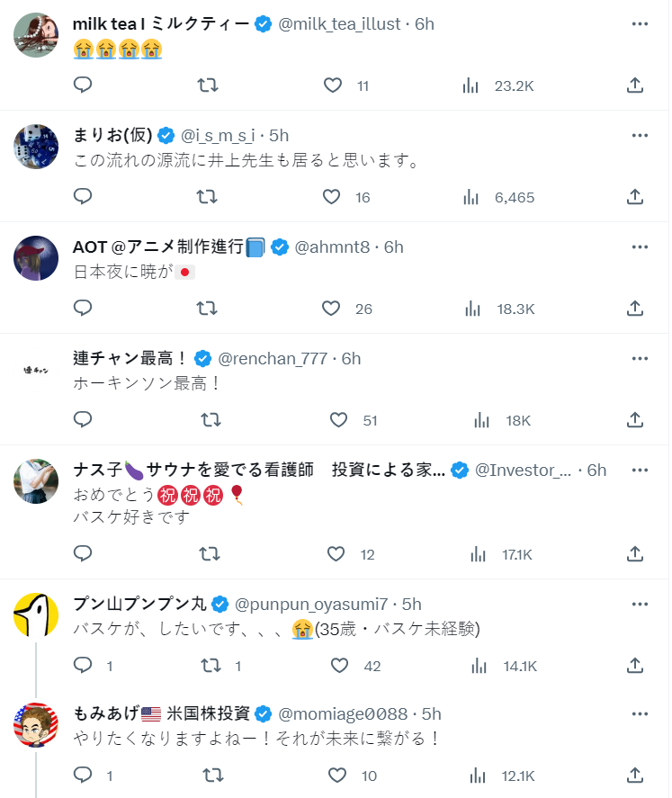Screen dimensions: 672x798
Task: Reply to milk tea's crying emoji tweet
Action: [83, 85]
